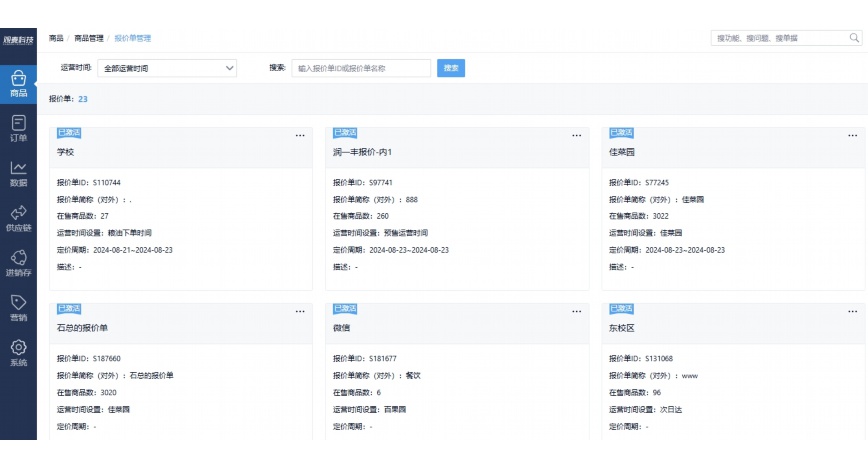Select quotation ID S77245
This screenshot has height=468, width=868.
tap(657, 182)
